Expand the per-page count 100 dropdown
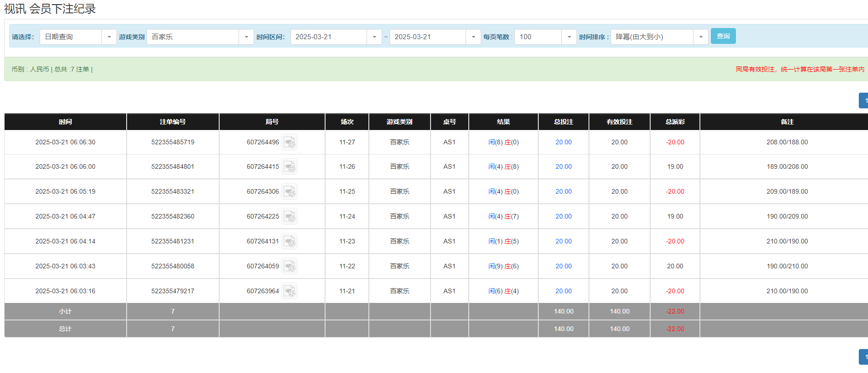The height and width of the screenshot is (373, 868). [x=569, y=37]
